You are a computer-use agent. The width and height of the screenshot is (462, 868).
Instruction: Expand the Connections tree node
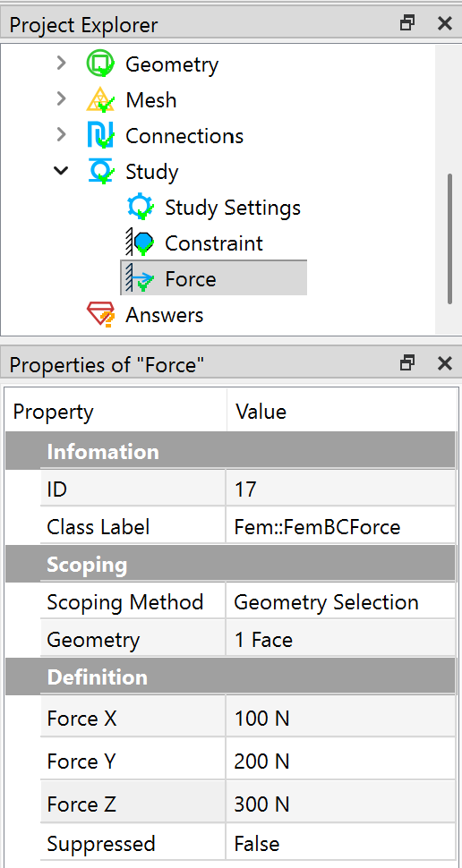pos(61,135)
